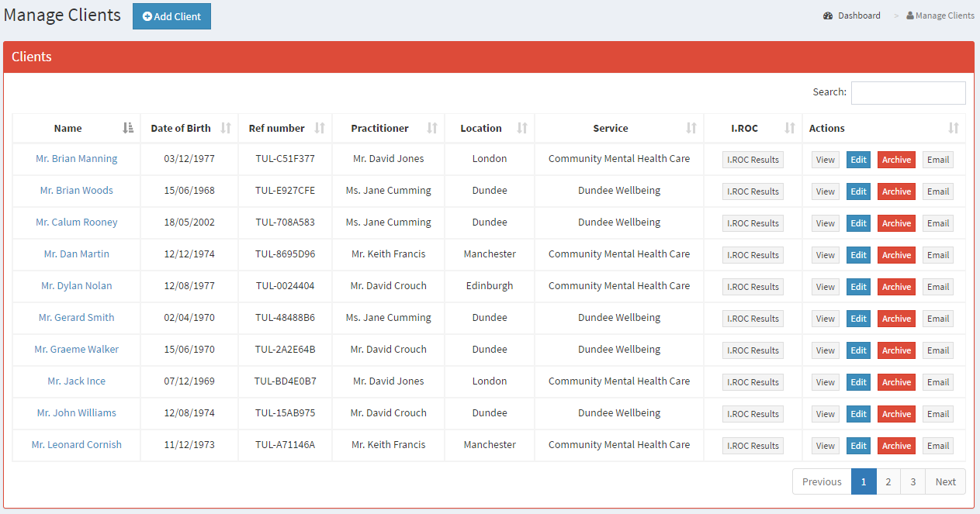This screenshot has width=980, height=514.
Task: Click the I.ROC column sort icon
Action: [790, 128]
